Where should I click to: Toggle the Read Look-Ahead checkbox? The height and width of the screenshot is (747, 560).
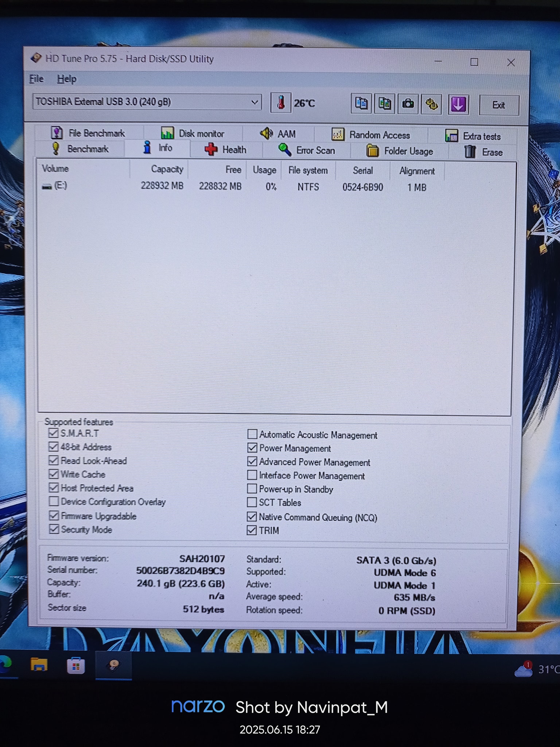point(54,460)
